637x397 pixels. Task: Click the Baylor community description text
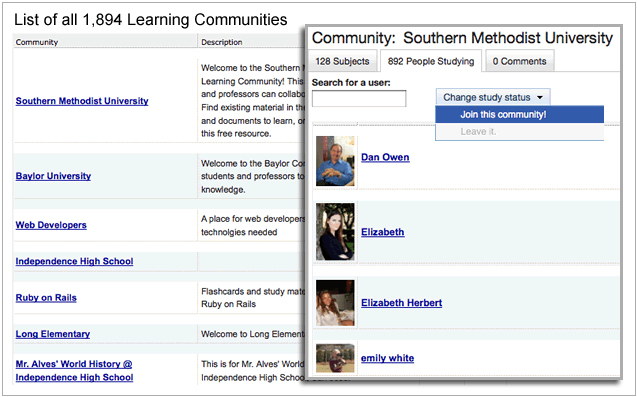tap(252, 176)
